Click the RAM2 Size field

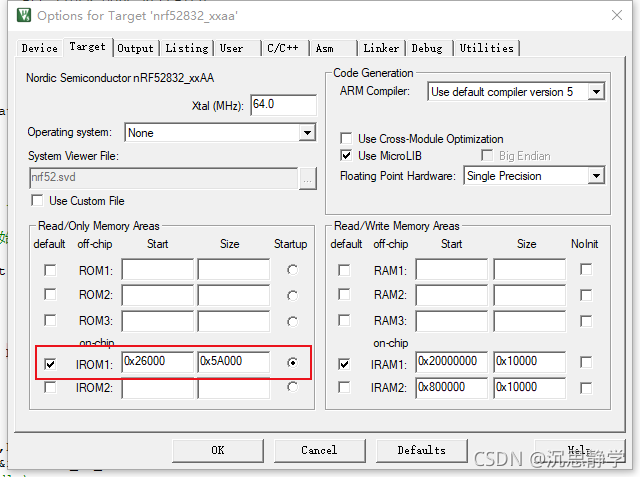tap(530, 295)
